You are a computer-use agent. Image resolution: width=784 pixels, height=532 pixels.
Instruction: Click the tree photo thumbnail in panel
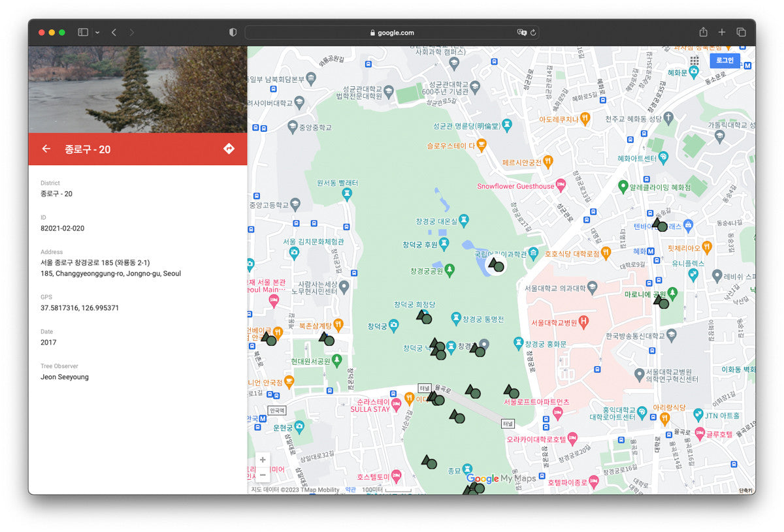tap(137, 89)
